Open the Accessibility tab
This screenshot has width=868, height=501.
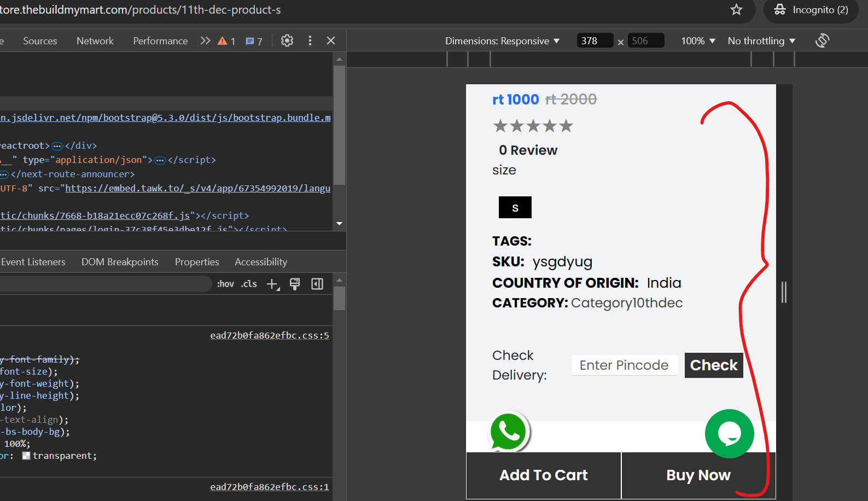(261, 262)
